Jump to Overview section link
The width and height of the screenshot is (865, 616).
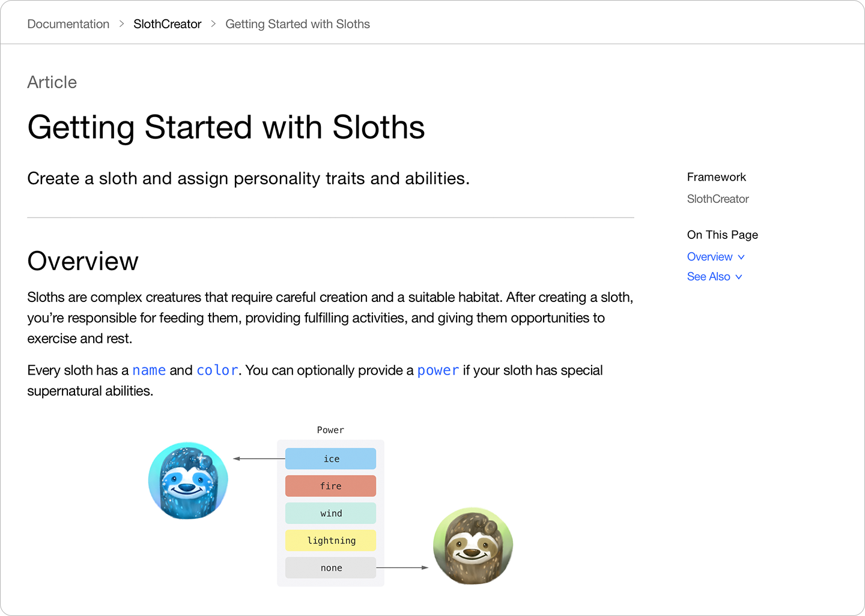(710, 257)
